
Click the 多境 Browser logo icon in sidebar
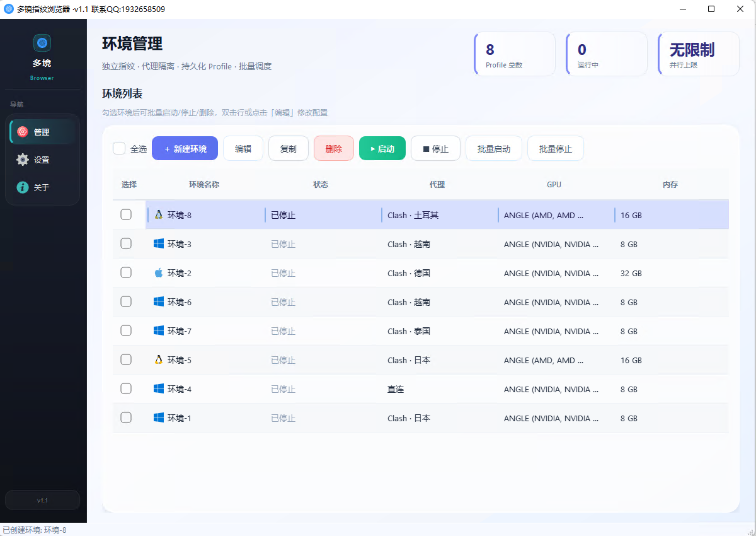tap(42, 43)
